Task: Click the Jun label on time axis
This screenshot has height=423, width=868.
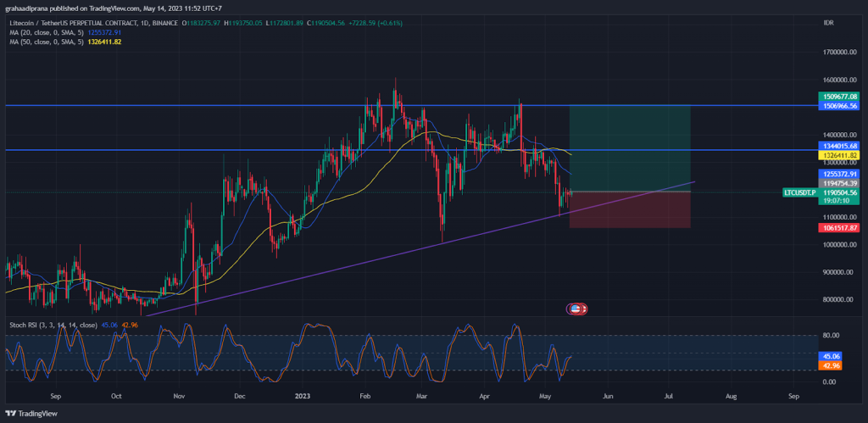Action: coord(608,397)
